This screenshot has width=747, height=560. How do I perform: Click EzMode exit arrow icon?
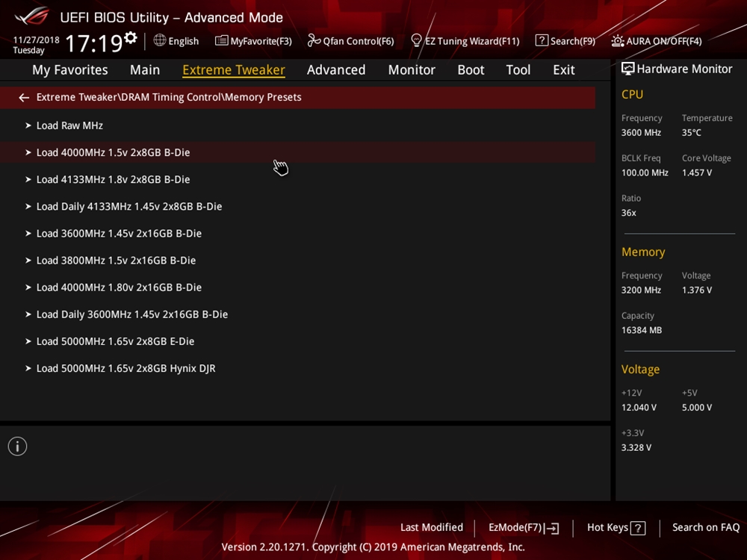click(552, 528)
